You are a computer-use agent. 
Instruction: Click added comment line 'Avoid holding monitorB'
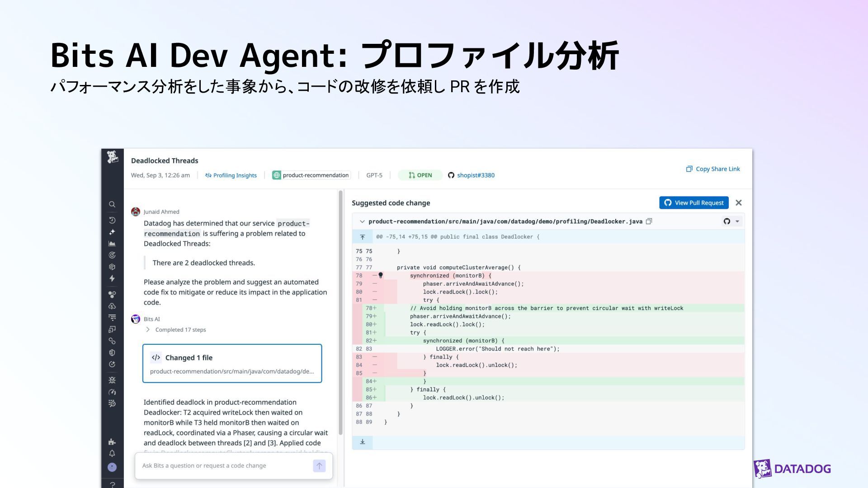point(547,308)
